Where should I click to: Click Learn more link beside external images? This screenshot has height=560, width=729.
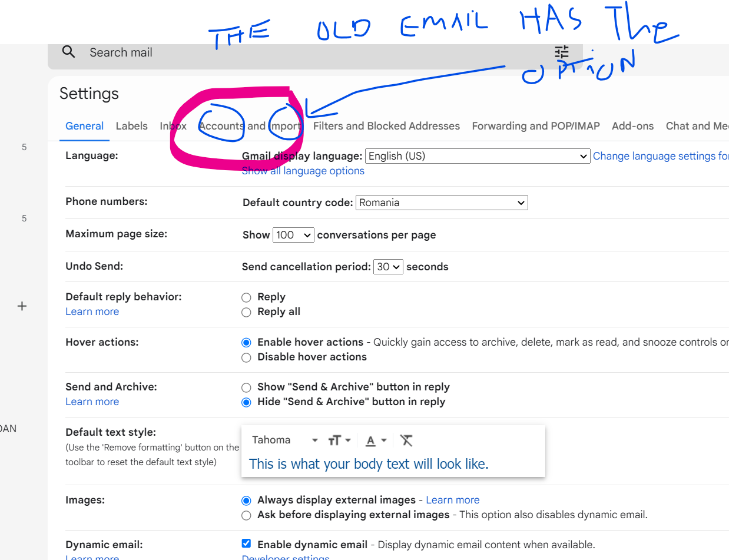tap(452, 500)
